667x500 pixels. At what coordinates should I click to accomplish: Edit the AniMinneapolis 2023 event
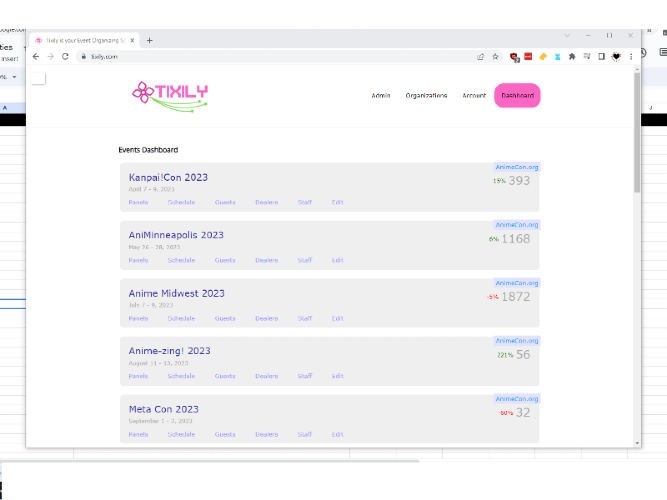[338, 260]
